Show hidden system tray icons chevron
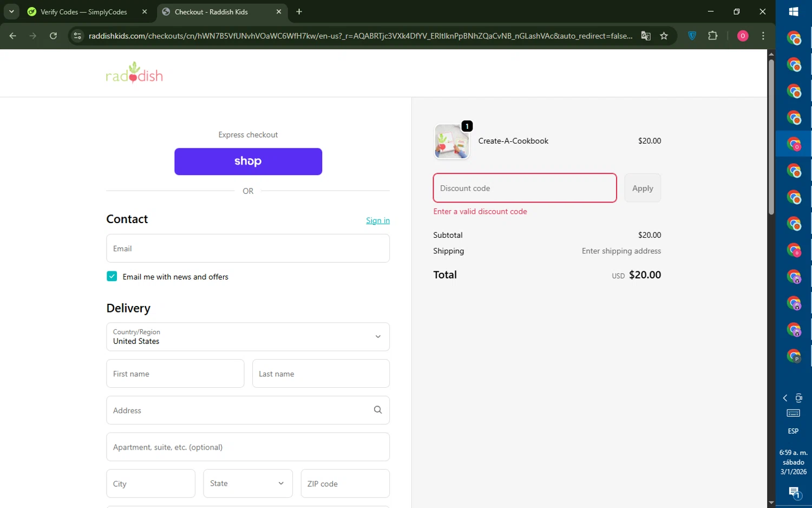The height and width of the screenshot is (508, 812). pyautogui.click(x=785, y=398)
